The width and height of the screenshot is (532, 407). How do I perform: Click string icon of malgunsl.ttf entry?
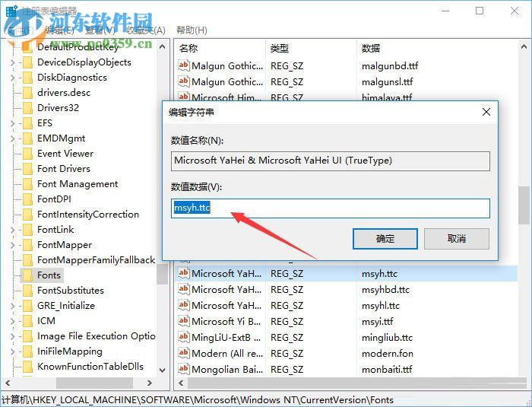(x=183, y=81)
